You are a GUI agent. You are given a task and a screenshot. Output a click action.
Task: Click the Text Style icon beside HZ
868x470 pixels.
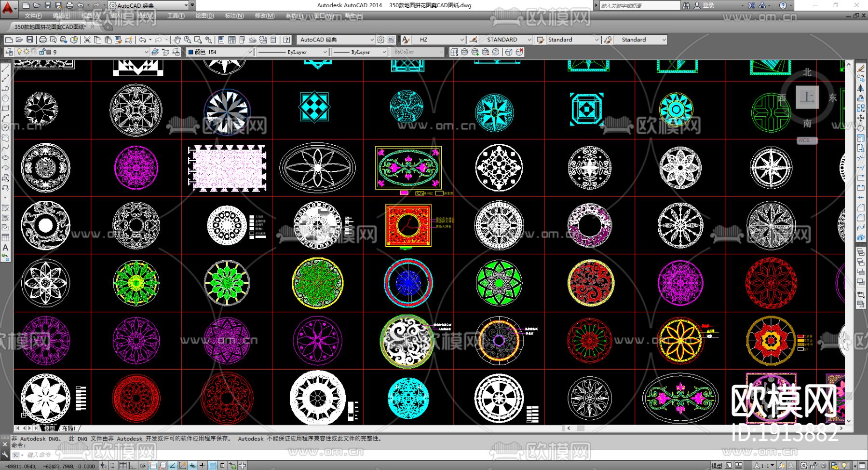[x=406, y=40]
